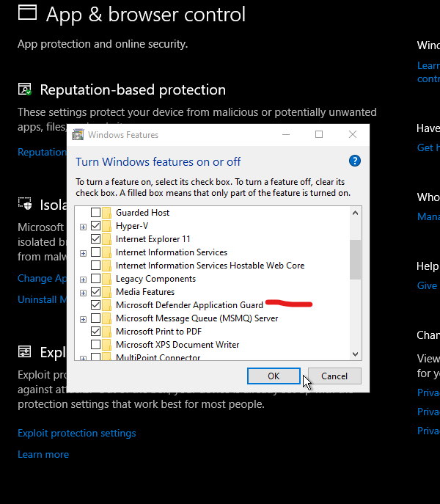Click the Windows Features title bar icon
Image resolution: width=440 pixels, height=504 pixels.
78,135
